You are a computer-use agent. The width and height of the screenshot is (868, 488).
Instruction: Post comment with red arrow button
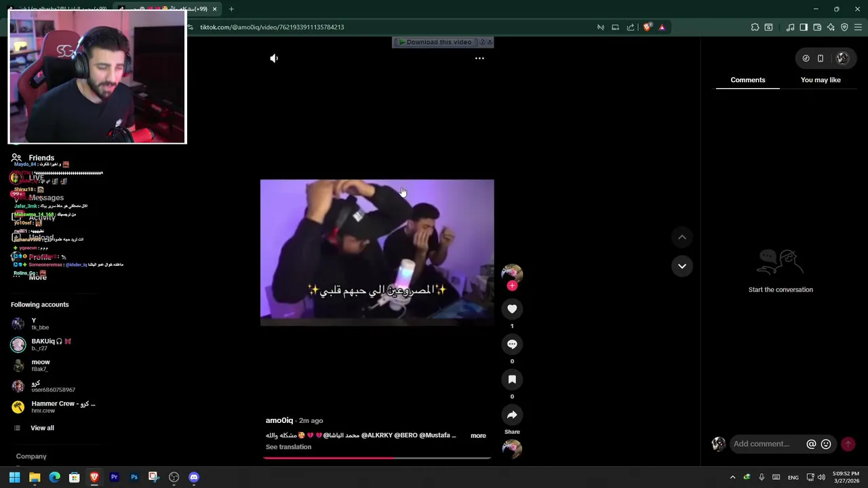coord(848,444)
